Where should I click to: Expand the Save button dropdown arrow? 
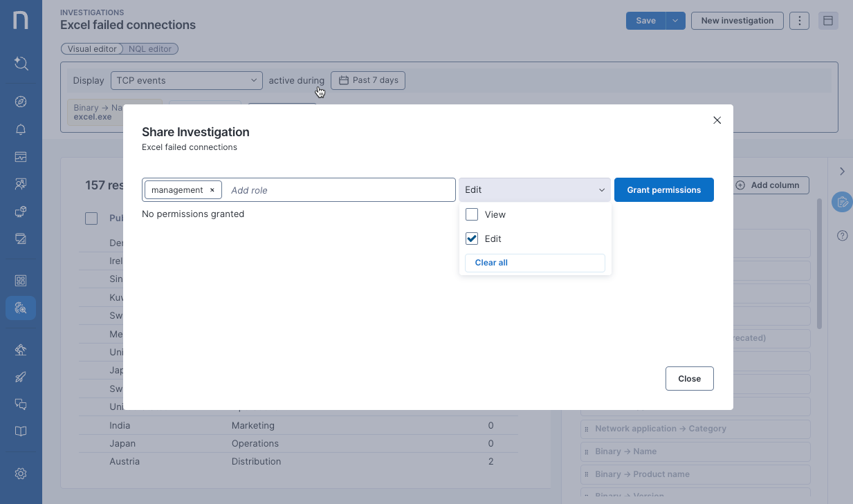675,21
